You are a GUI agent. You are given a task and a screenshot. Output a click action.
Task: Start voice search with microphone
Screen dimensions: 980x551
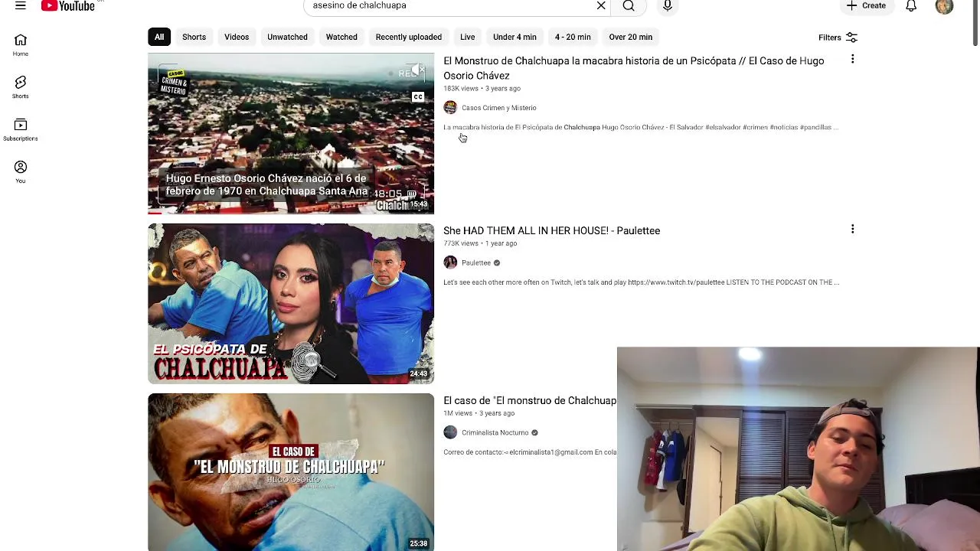668,6
